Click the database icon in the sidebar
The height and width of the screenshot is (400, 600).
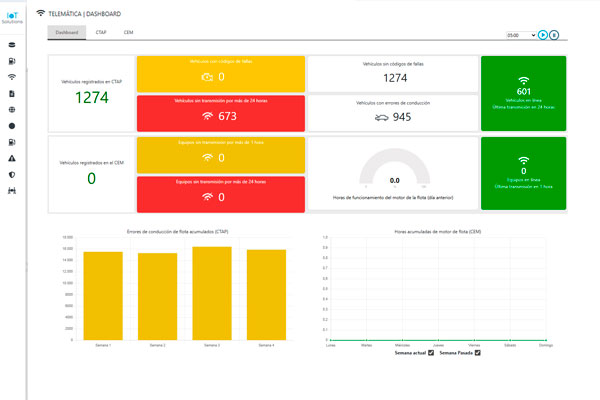pyautogui.click(x=12, y=44)
